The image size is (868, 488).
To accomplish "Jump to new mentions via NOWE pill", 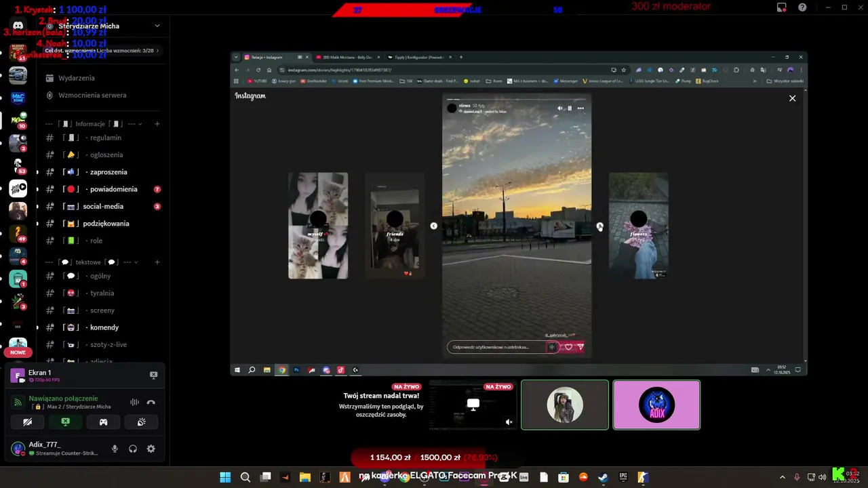I will (18, 352).
